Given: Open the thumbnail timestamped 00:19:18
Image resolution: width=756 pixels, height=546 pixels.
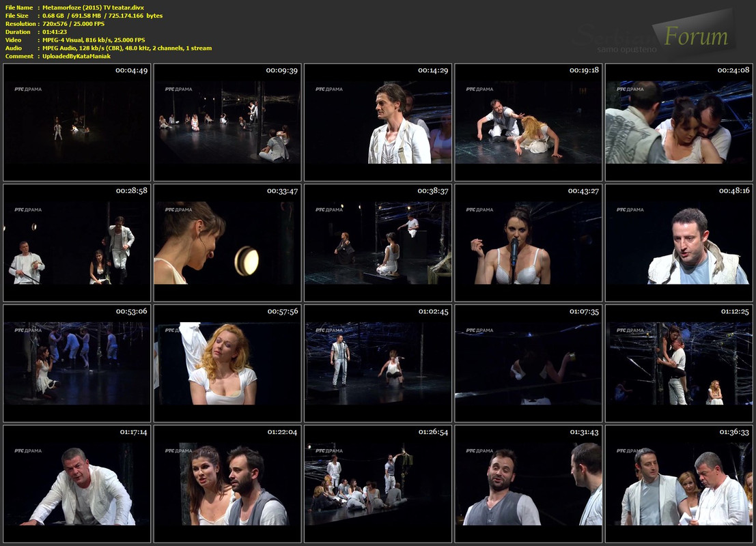Looking at the screenshot, I should tap(529, 122).
